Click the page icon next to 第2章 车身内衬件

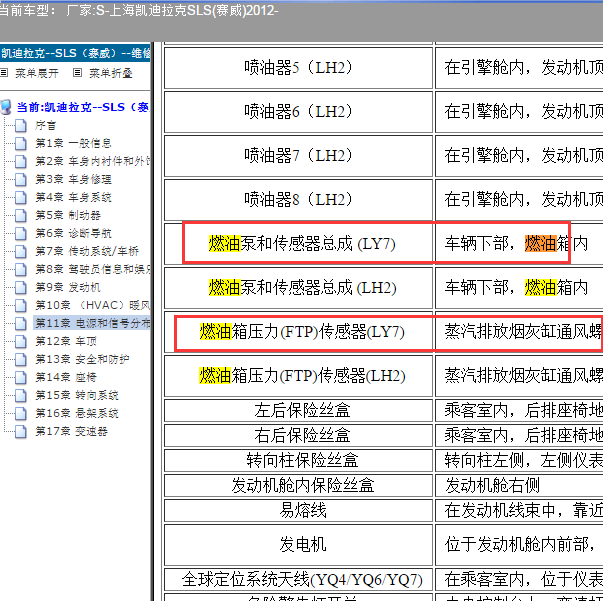pyautogui.click(x=21, y=161)
